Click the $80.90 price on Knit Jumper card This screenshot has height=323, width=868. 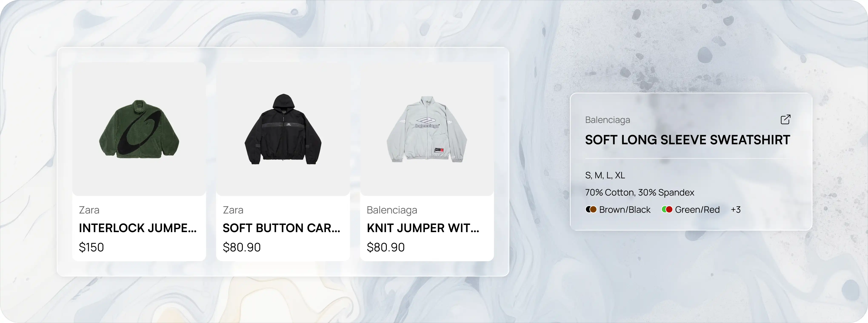point(385,247)
